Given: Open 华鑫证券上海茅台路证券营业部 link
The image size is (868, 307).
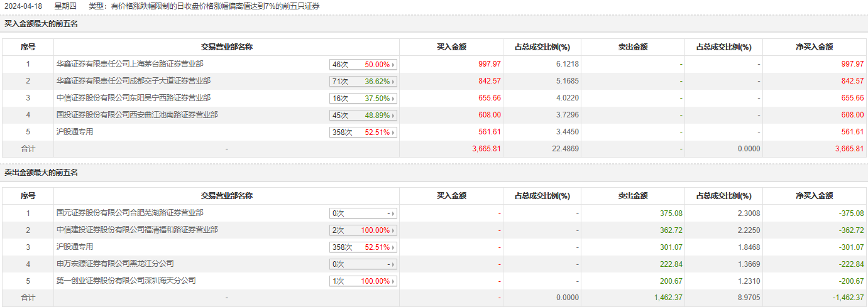Looking at the screenshot, I should click(129, 64).
